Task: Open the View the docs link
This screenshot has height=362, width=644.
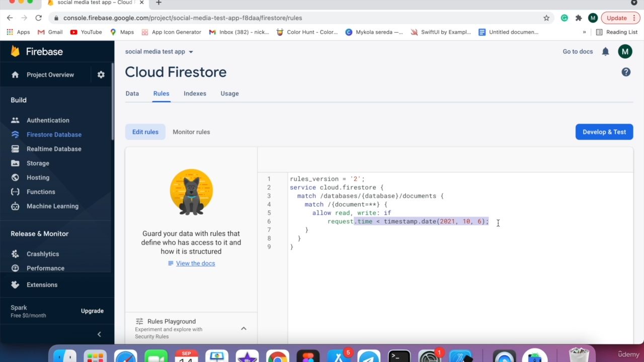Action: [195, 263]
